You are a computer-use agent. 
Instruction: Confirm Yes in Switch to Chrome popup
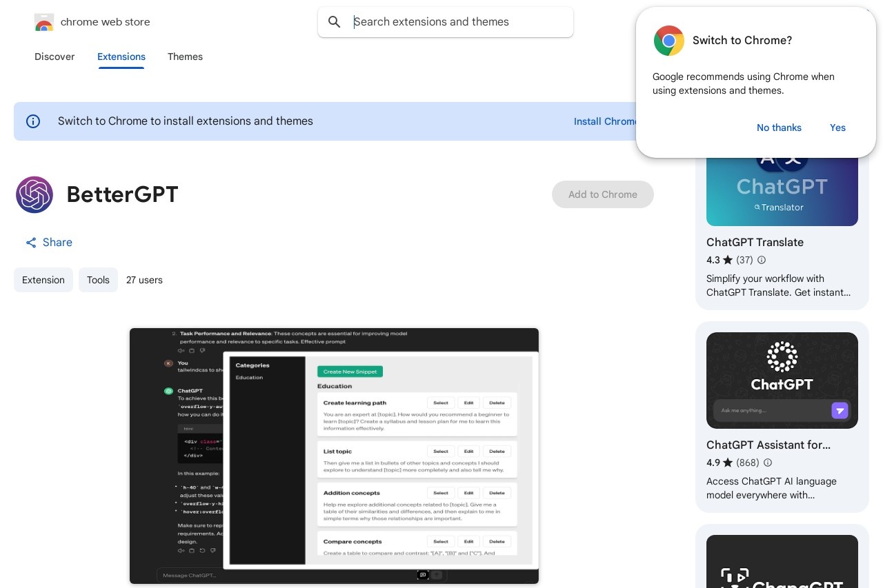coord(837,128)
